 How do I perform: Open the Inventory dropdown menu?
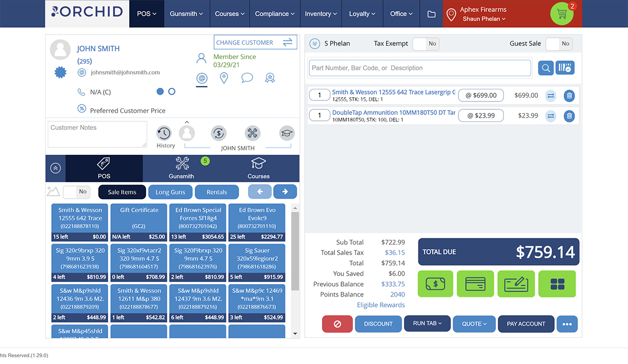click(321, 14)
